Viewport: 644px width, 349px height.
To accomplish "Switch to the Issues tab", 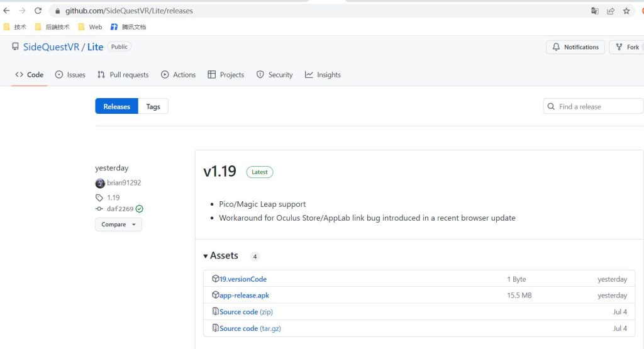I will click(x=70, y=75).
